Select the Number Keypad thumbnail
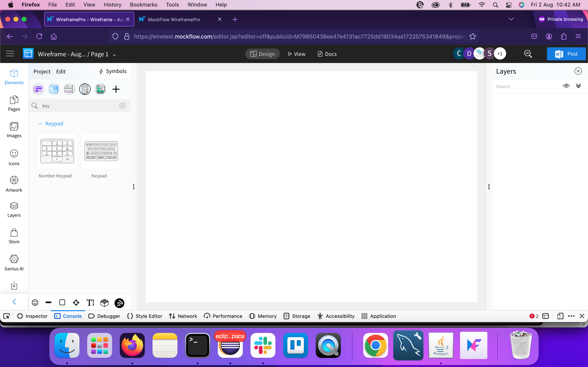Screen dimensions: 588x367 point(57,151)
